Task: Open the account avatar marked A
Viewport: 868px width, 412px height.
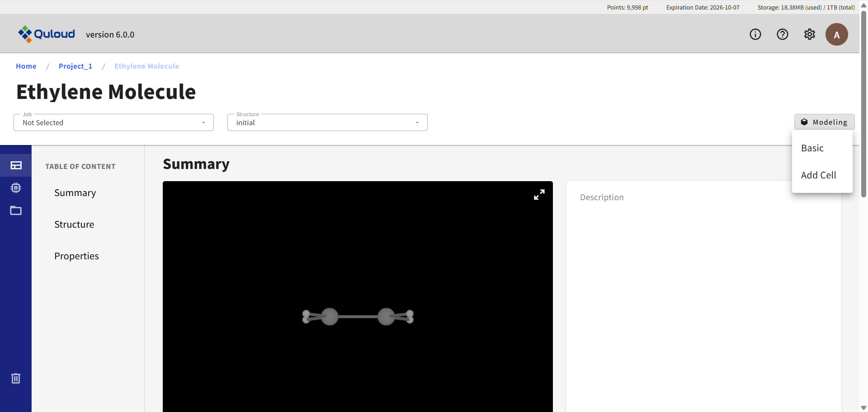Action: (837, 34)
